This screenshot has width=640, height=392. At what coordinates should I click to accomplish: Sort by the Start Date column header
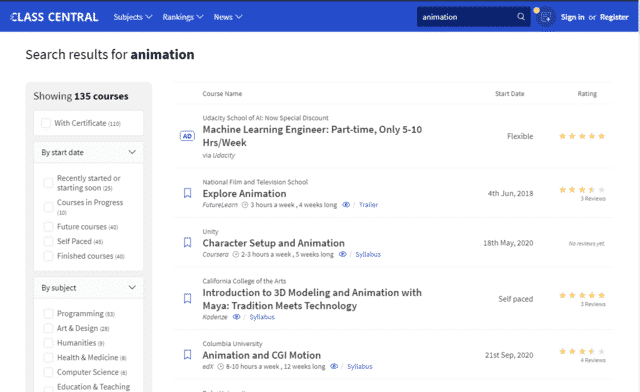509,94
